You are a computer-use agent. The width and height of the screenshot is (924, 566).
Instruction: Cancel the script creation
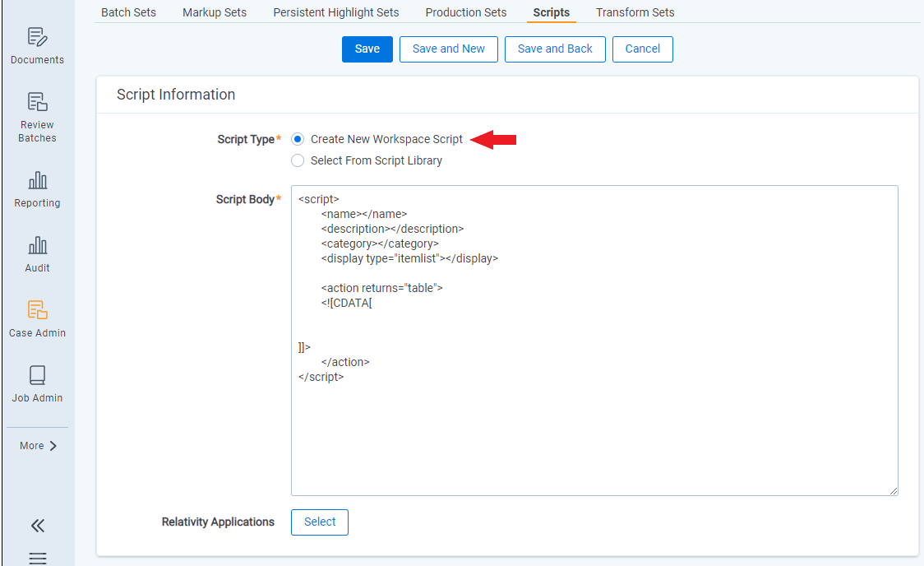(642, 49)
